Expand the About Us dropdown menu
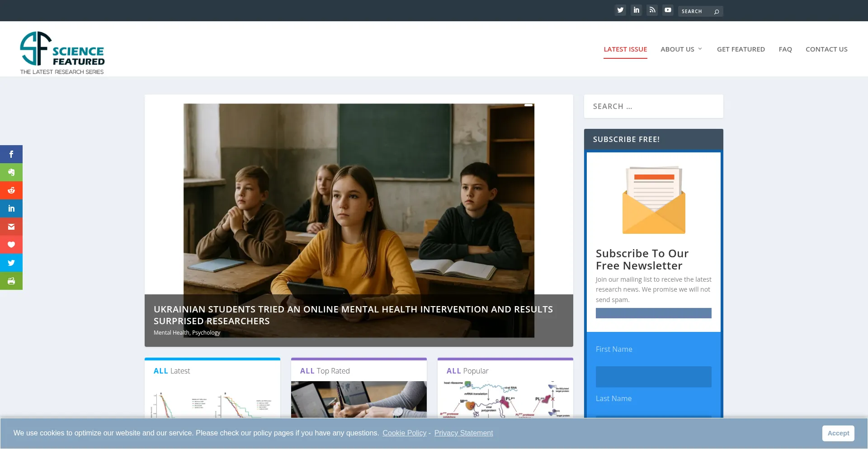Viewport: 868px width, 449px height. click(x=681, y=49)
